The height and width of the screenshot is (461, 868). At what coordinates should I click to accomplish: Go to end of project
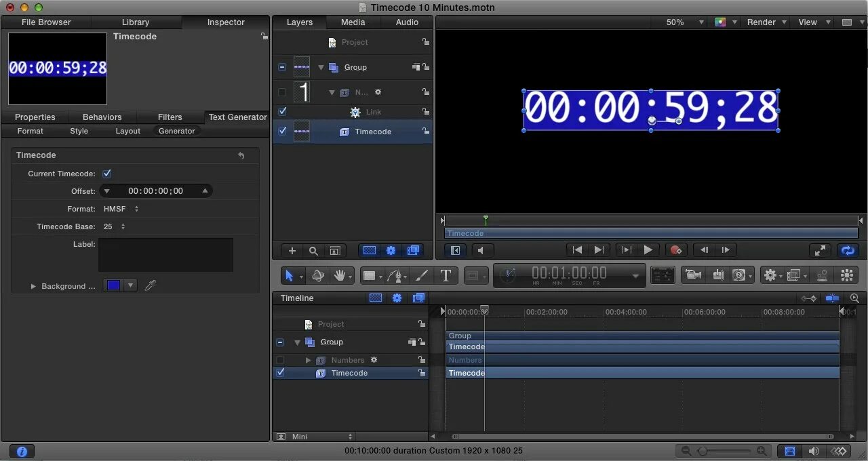598,250
